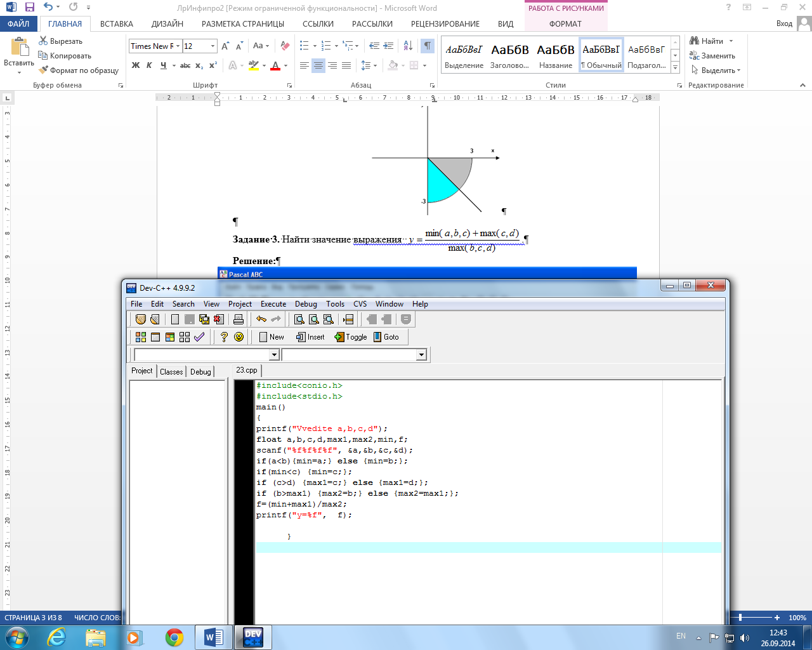
Task: Click Copy (Копировать) in Word clipboard group
Action: 65,56
